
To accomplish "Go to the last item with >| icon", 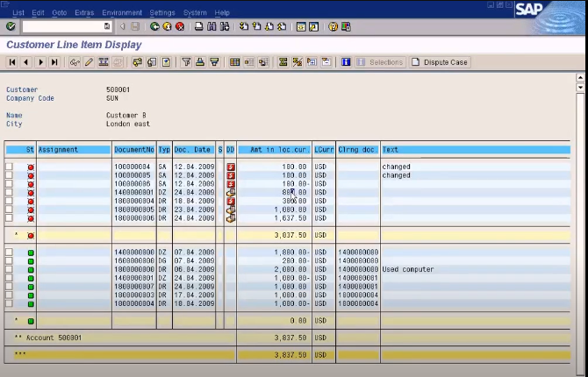I will [54, 62].
